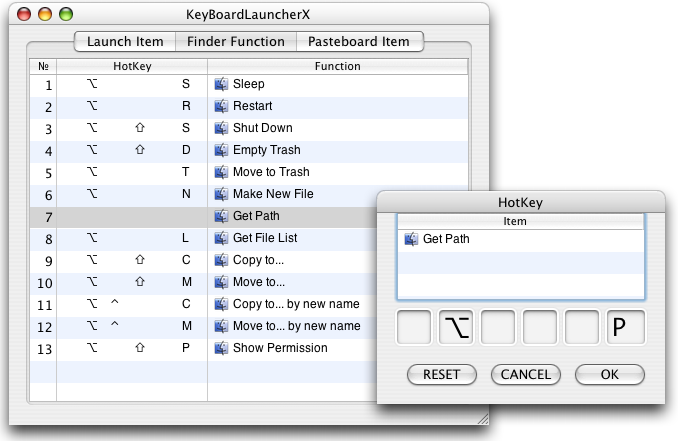678x441 pixels.
Task: Click the Finder icon beside Sleep
Action: pyautogui.click(x=221, y=84)
